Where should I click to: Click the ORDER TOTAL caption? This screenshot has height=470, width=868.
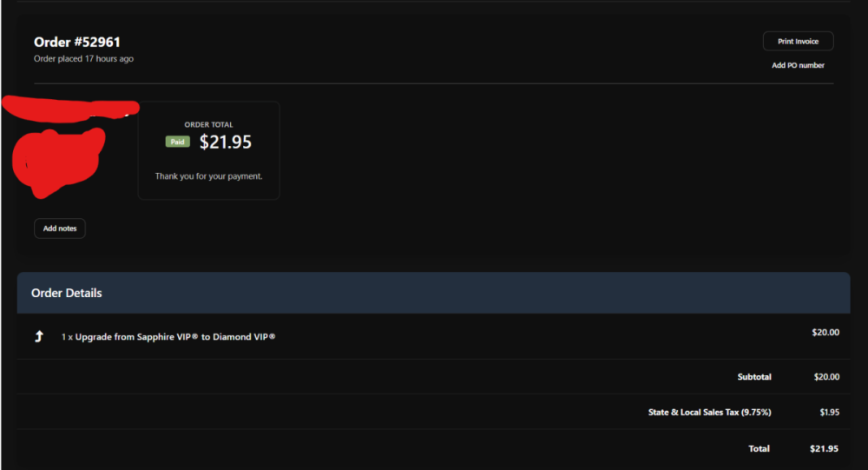tap(208, 124)
